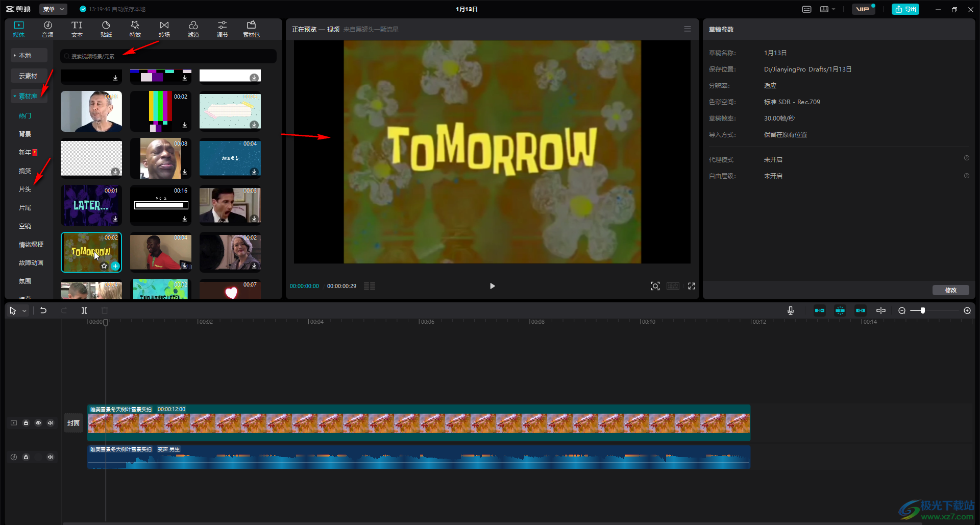Select the 背景 category

click(x=25, y=134)
